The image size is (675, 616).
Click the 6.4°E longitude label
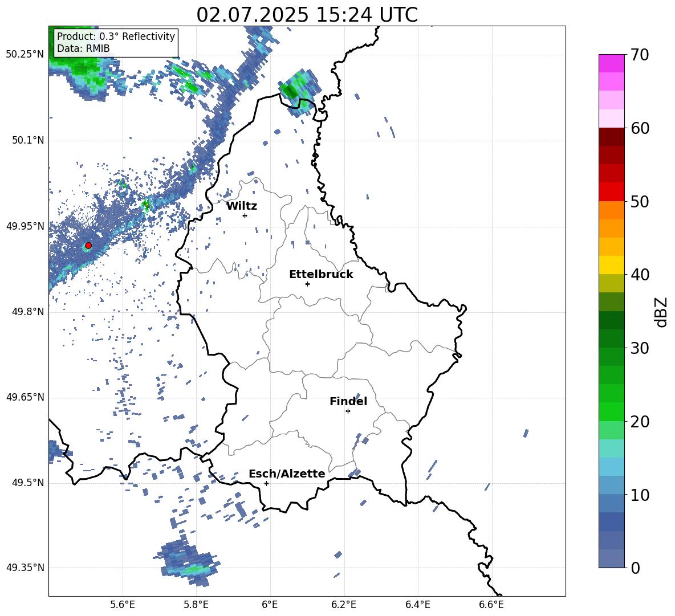(417, 605)
